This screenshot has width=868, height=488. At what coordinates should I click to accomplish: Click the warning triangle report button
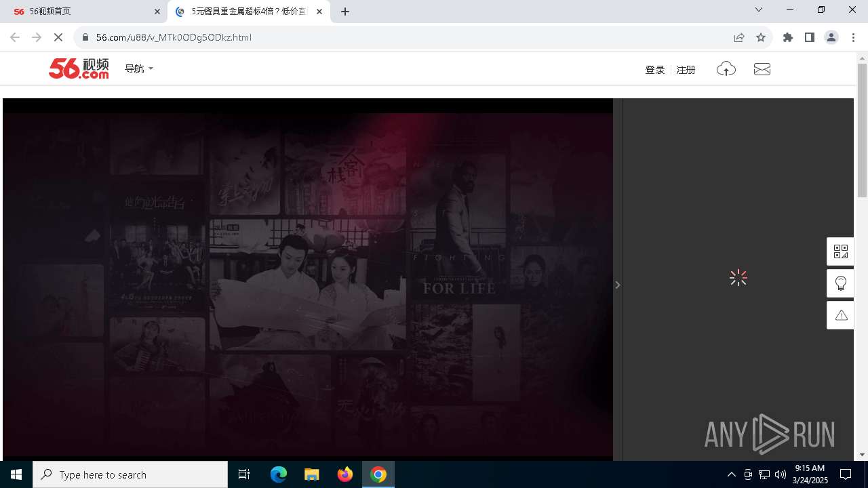tap(841, 315)
